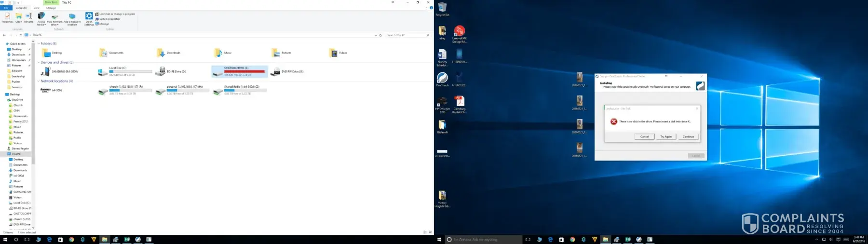The image size is (868, 244).
Task: Click Uninstall or change a program
Action: [117, 14]
